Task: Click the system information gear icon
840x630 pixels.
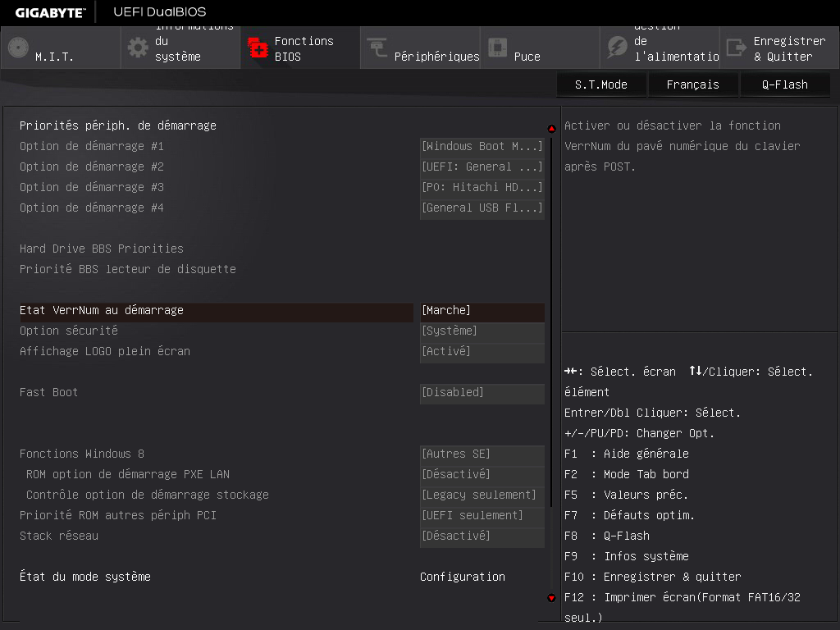Action: point(138,48)
